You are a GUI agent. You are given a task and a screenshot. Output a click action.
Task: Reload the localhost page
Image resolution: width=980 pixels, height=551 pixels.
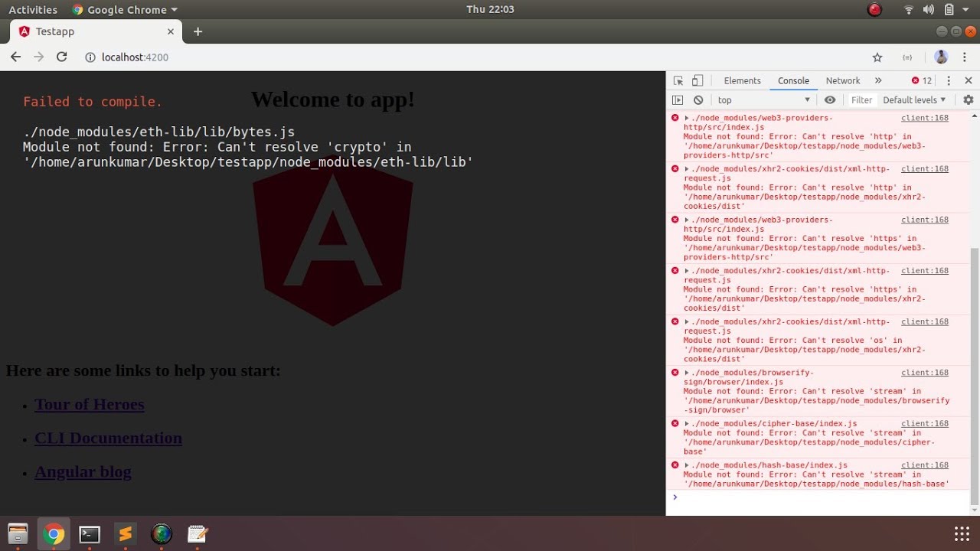click(62, 57)
